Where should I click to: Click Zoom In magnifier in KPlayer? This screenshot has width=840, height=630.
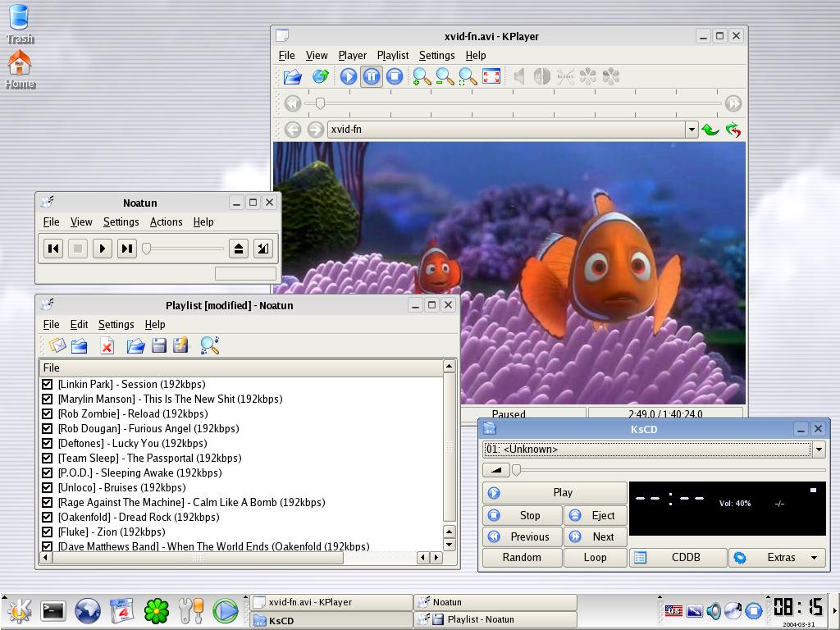pos(422,76)
